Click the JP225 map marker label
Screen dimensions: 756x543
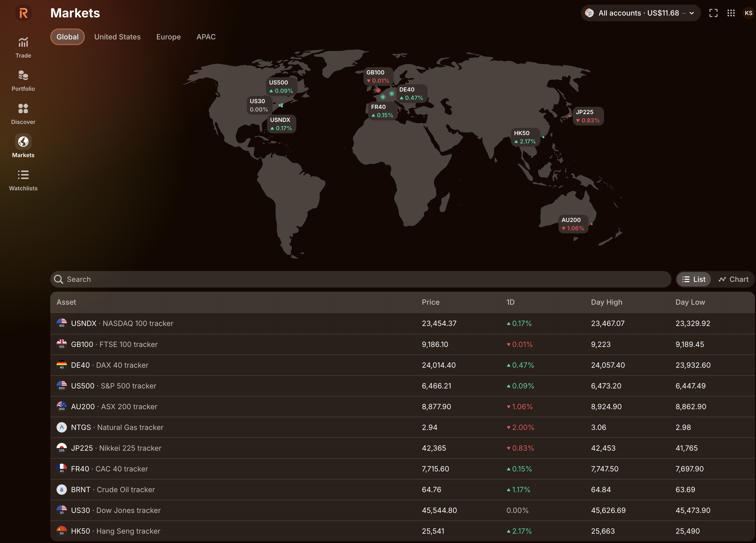(588, 116)
